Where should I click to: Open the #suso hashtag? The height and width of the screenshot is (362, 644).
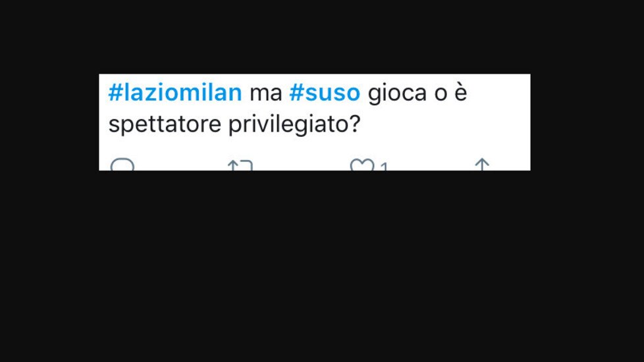click(325, 92)
